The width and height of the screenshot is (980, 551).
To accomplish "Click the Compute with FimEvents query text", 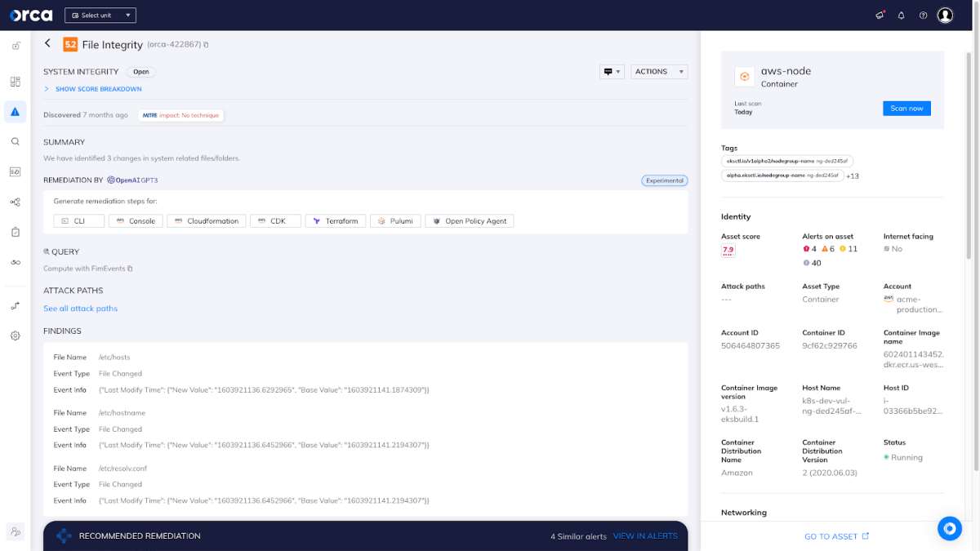I will (x=84, y=269).
